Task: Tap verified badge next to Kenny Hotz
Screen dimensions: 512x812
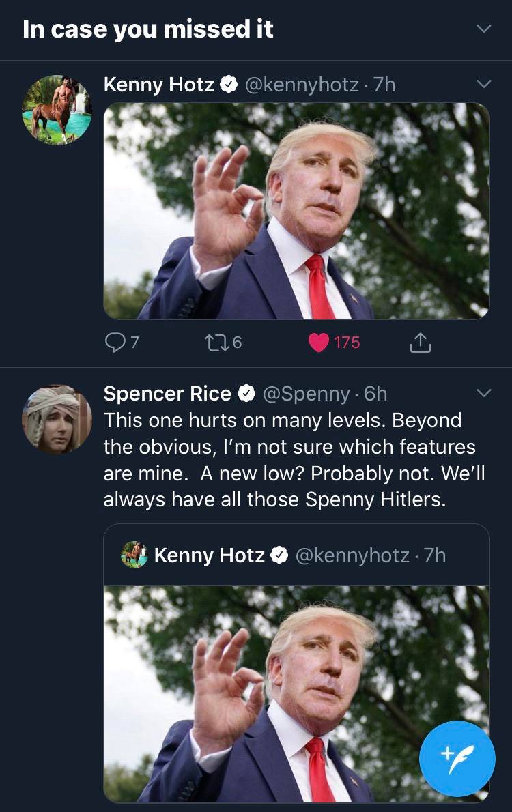Action: pos(229,85)
